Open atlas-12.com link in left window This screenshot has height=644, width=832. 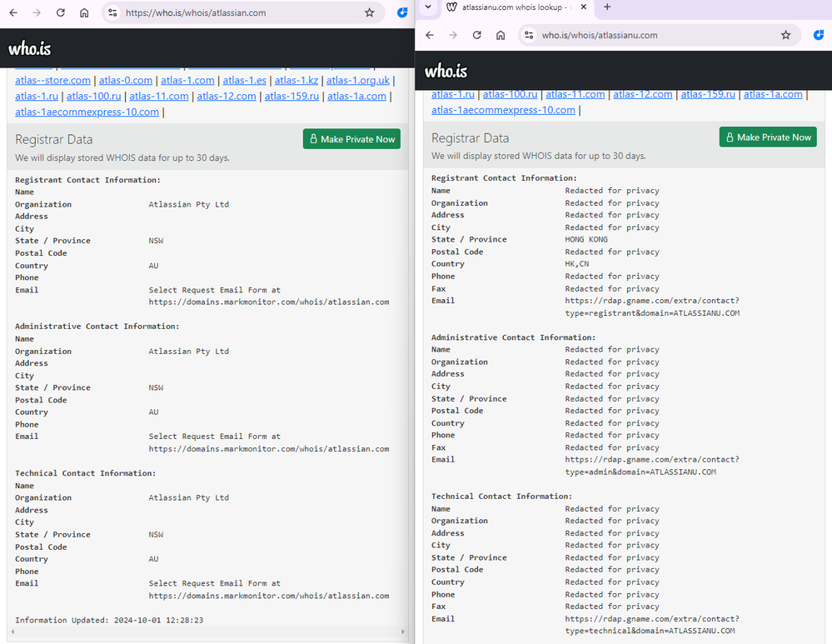(x=227, y=96)
